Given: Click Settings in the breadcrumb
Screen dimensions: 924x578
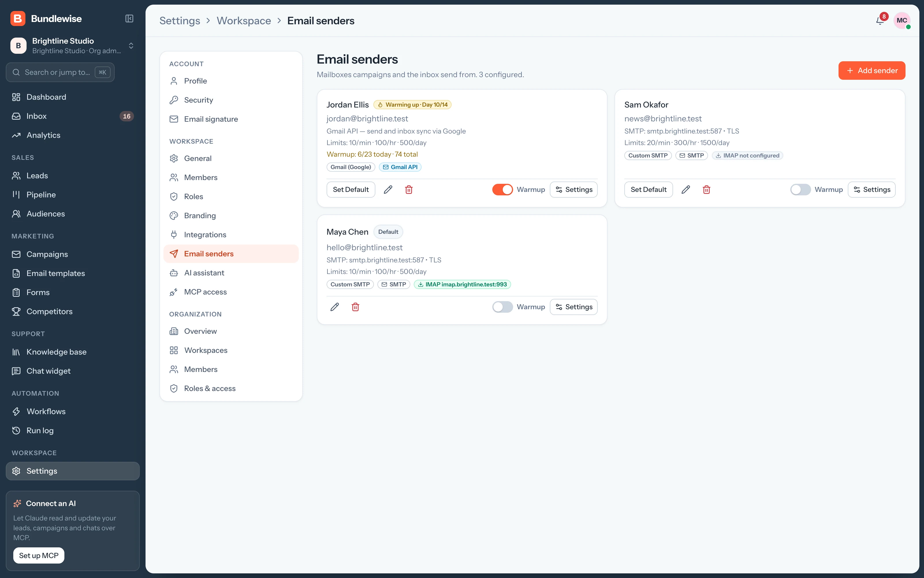Looking at the screenshot, I should (179, 21).
